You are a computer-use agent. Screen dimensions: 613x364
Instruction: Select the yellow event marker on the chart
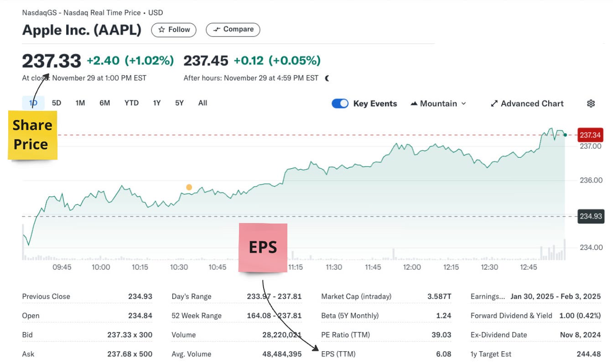[189, 187]
